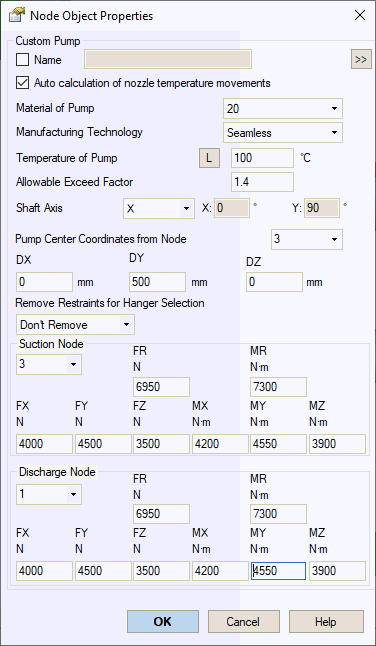Open Pump Center Coordinates from Node dropdown

(x=307, y=239)
